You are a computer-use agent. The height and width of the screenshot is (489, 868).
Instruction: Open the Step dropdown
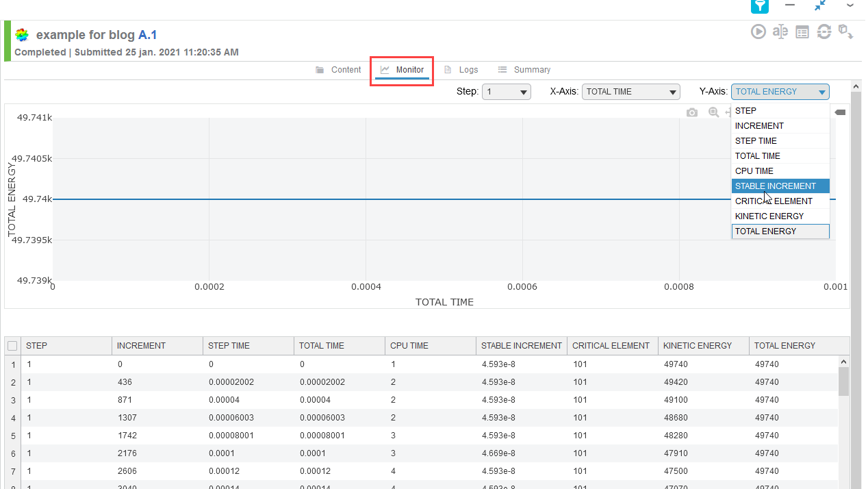(506, 92)
